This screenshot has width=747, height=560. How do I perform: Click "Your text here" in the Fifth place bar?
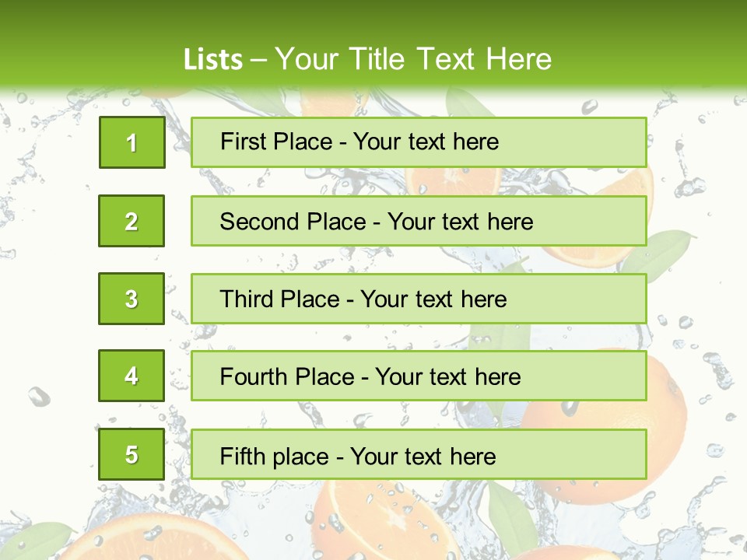pos(423,457)
